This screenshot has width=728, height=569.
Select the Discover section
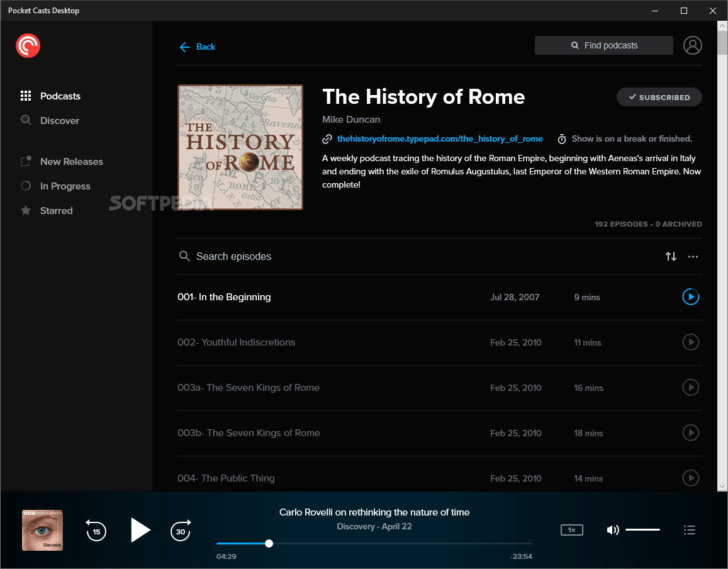59,120
